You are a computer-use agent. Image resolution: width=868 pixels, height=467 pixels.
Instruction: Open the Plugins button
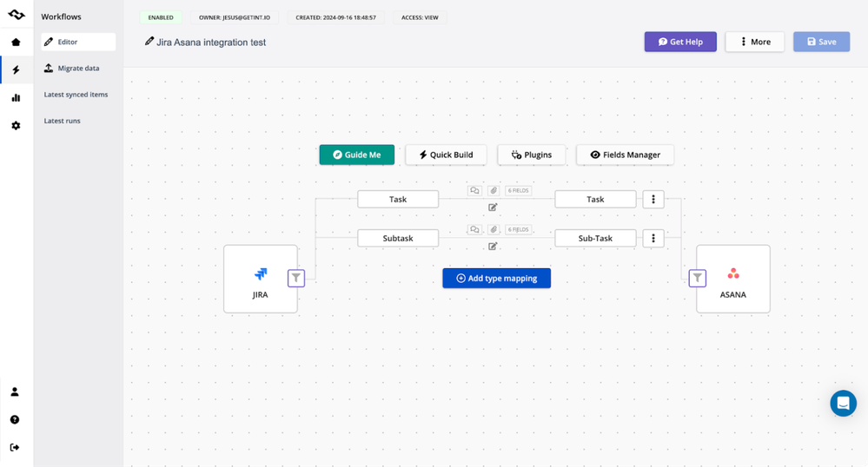(x=532, y=155)
